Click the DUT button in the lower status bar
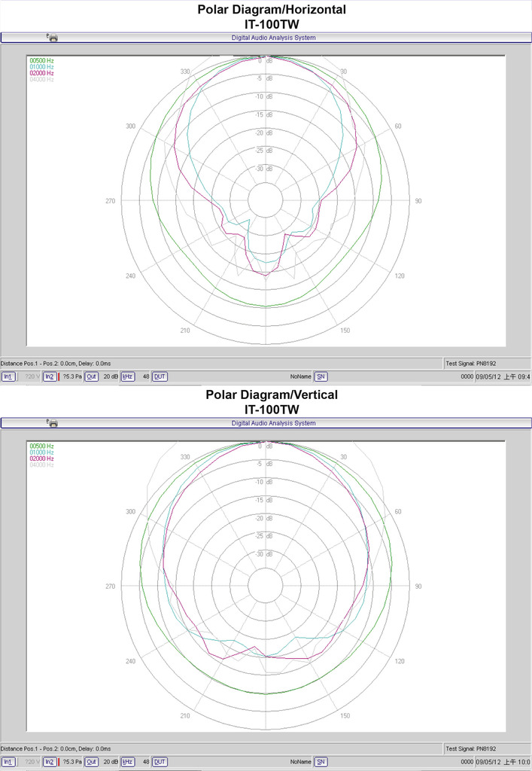 pos(160,762)
